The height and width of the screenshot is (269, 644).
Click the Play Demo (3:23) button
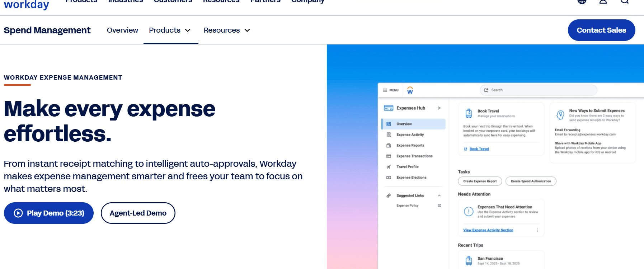pos(49,213)
